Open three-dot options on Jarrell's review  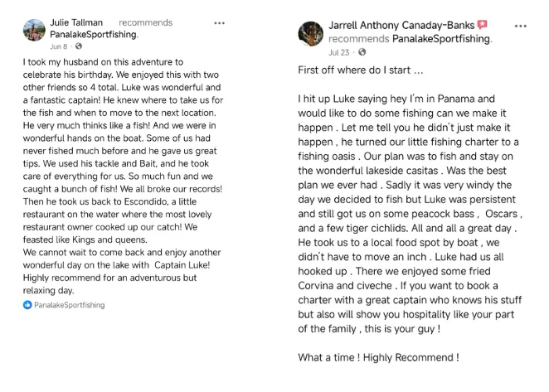pyautogui.click(x=520, y=26)
